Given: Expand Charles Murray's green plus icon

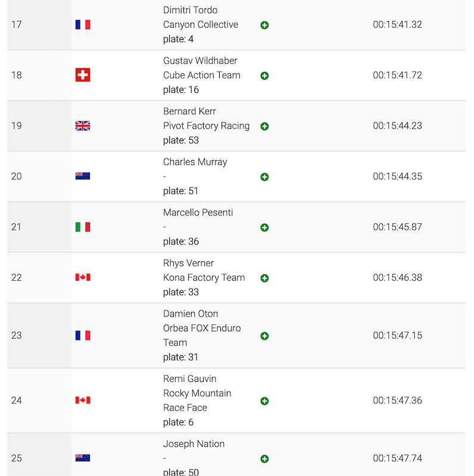Looking at the screenshot, I should coord(264,177).
